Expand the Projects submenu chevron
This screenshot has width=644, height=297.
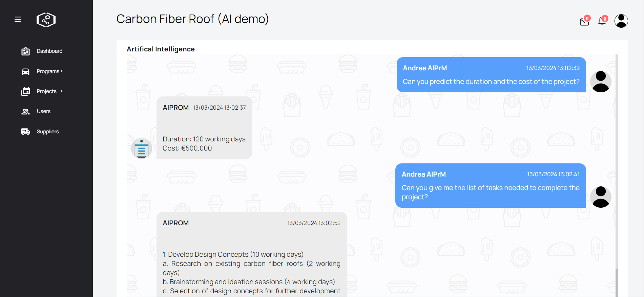click(x=62, y=91)
